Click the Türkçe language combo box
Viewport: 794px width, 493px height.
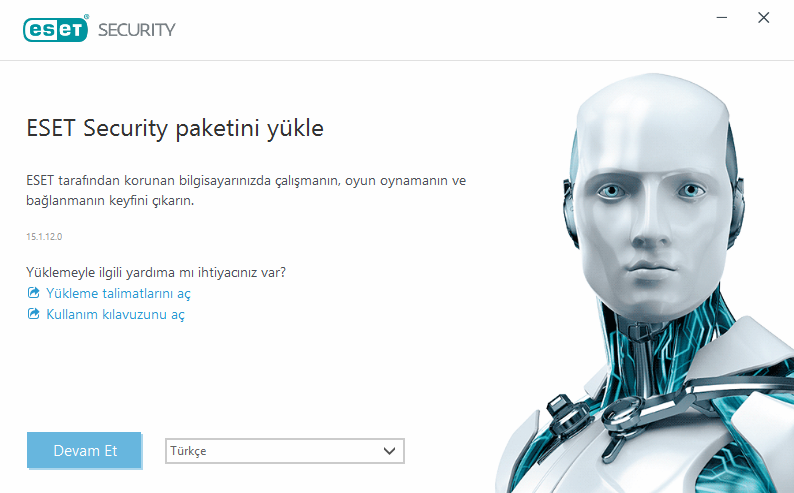pos(285,451)
